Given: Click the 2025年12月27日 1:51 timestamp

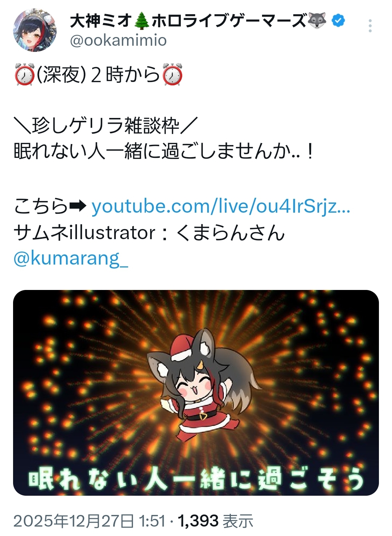Looking at the screenshot, I should point(89,521).
